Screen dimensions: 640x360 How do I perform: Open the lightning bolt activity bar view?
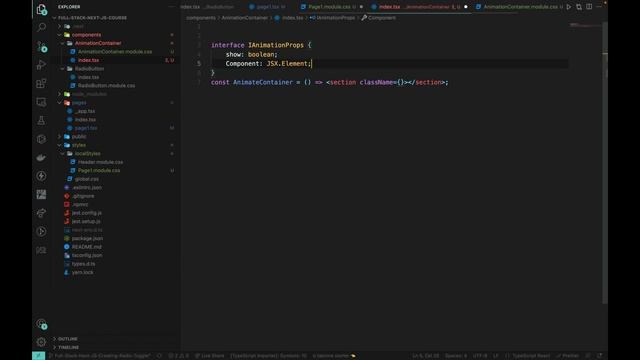click(41, 176)
